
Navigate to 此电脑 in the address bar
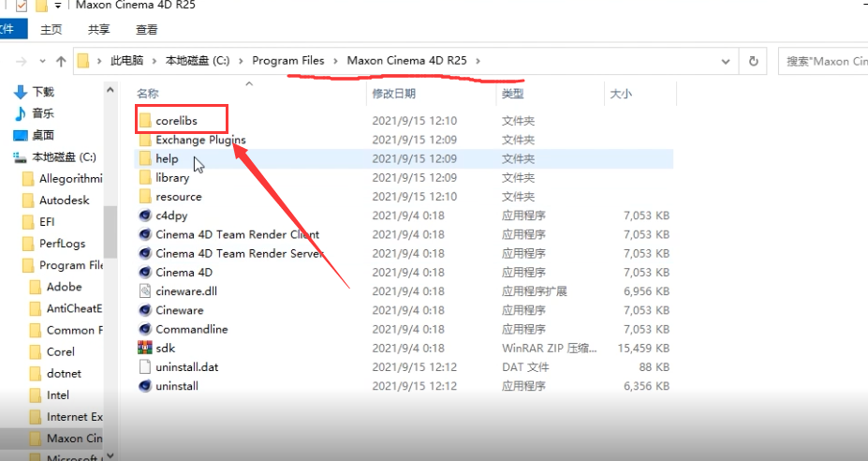click(126, 61)
